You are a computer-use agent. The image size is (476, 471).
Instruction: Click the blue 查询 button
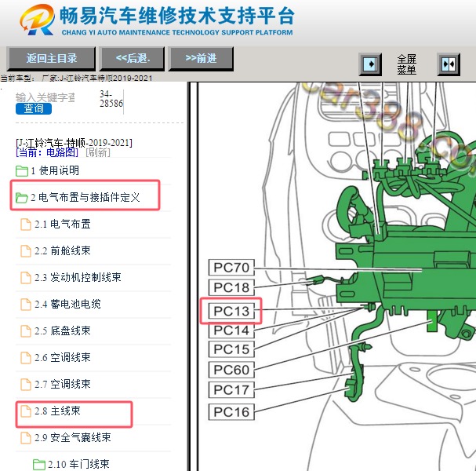click(x=34, y=109)
